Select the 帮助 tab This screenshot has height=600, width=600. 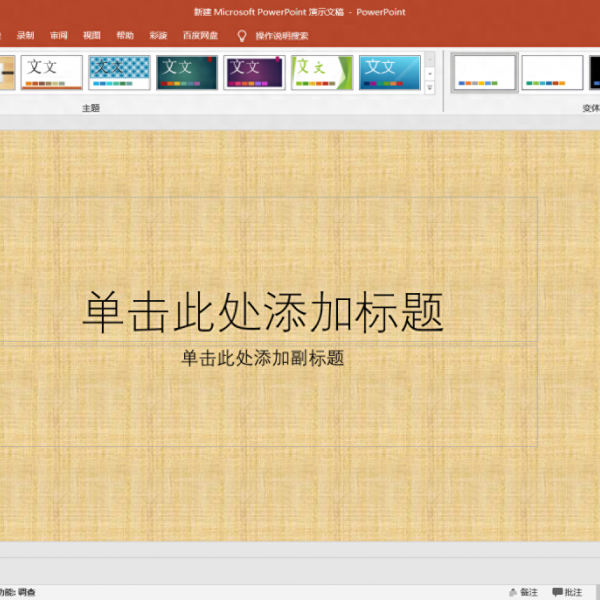click(x=125, y=35)
